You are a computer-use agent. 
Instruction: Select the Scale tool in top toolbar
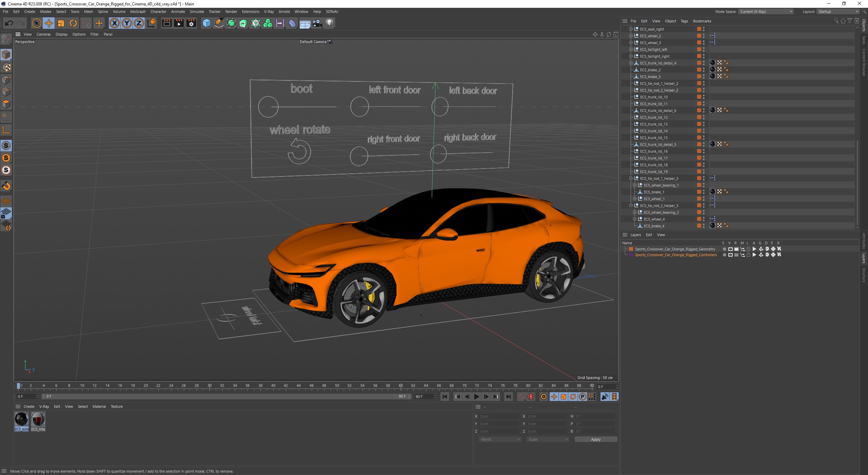[61, 23]
